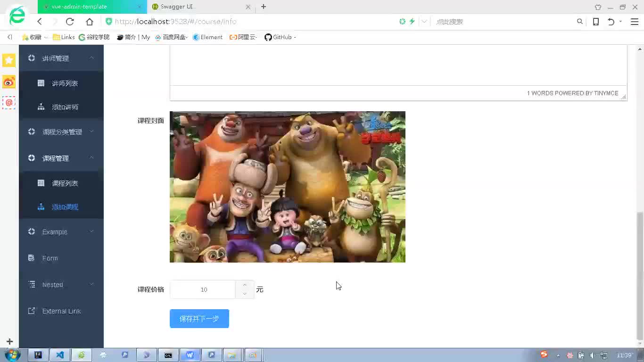
Task: Go back with the browser back arrow
Action: tap(40, 22)
